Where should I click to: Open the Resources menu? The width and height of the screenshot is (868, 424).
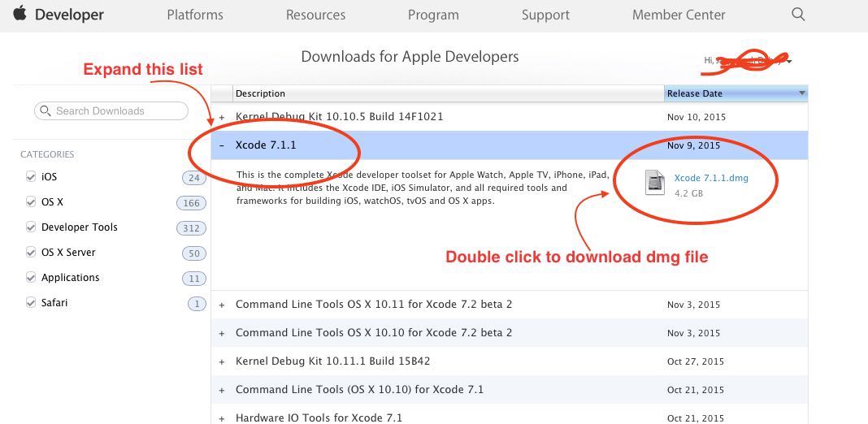[315, 15]
